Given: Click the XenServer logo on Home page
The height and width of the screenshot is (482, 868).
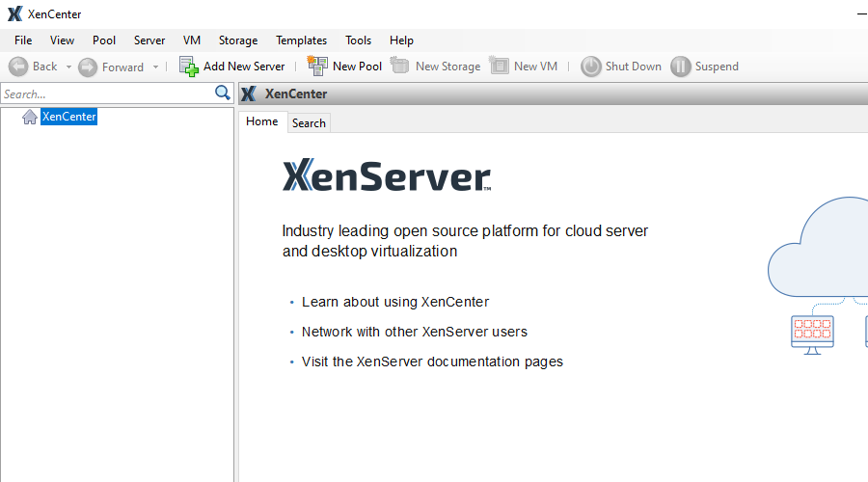Looking at the screenshot, I should click(x=387, y=176).
